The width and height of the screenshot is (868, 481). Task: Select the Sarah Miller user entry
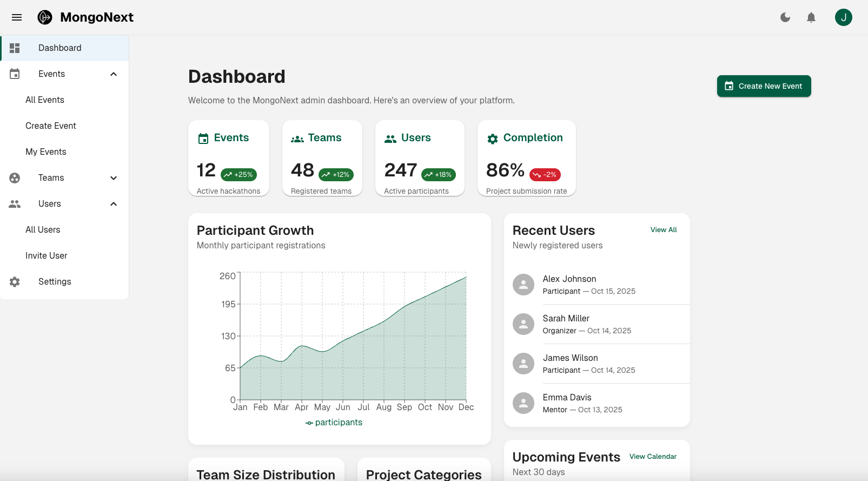[566, 324]
